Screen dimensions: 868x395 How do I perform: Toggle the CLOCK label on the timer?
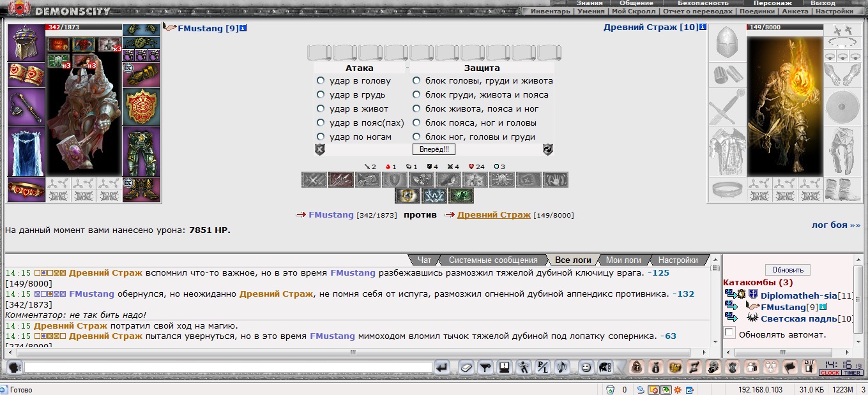(x=830, y=373)
